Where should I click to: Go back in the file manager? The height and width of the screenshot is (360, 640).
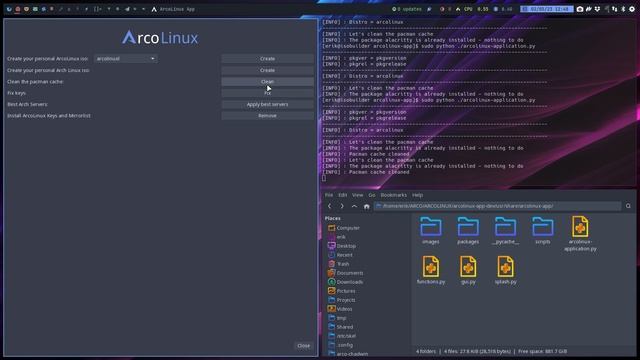click(329, 206)
